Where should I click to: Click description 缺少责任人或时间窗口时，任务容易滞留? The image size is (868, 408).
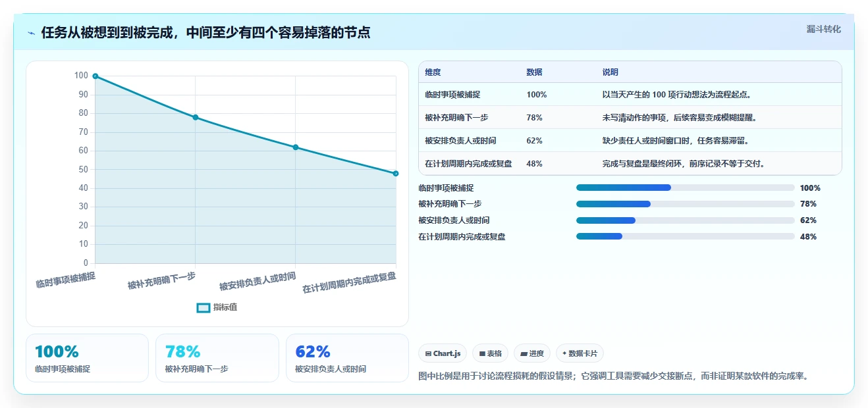pyautogui.click(x=675, y=141)
